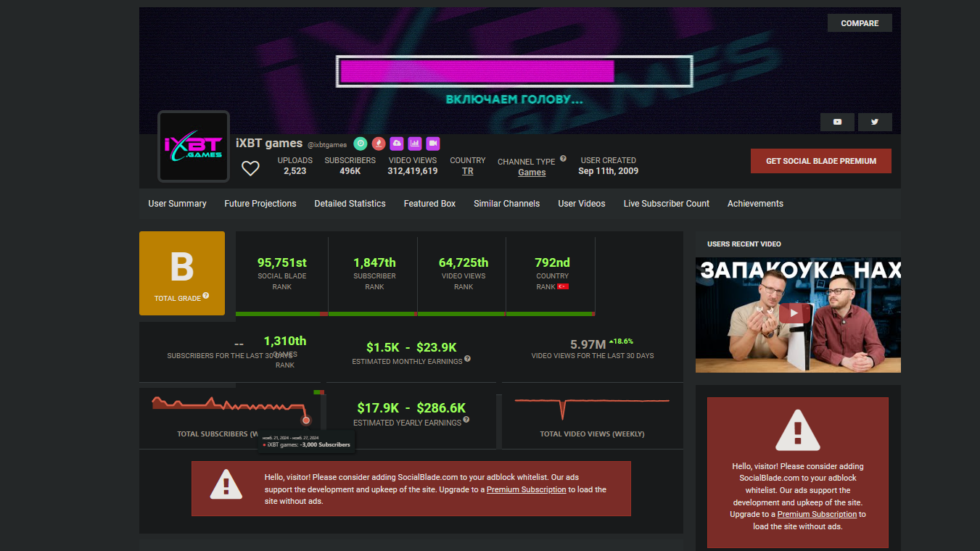
Task: Click the purple video camera badge
Action: click(433, 144)
